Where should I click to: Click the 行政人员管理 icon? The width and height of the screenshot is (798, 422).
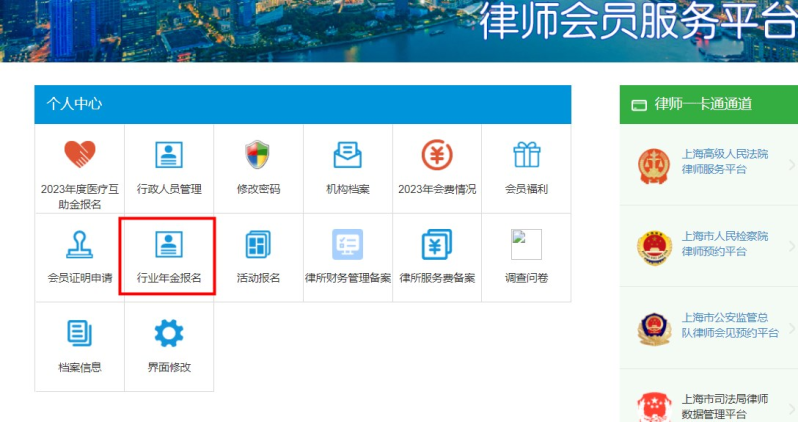[169, 155]
